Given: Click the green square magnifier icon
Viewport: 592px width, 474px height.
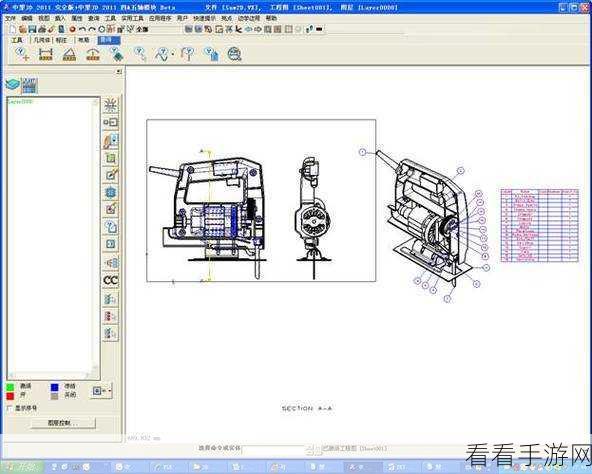Looking at the screenshot, I should pos(111,158).
